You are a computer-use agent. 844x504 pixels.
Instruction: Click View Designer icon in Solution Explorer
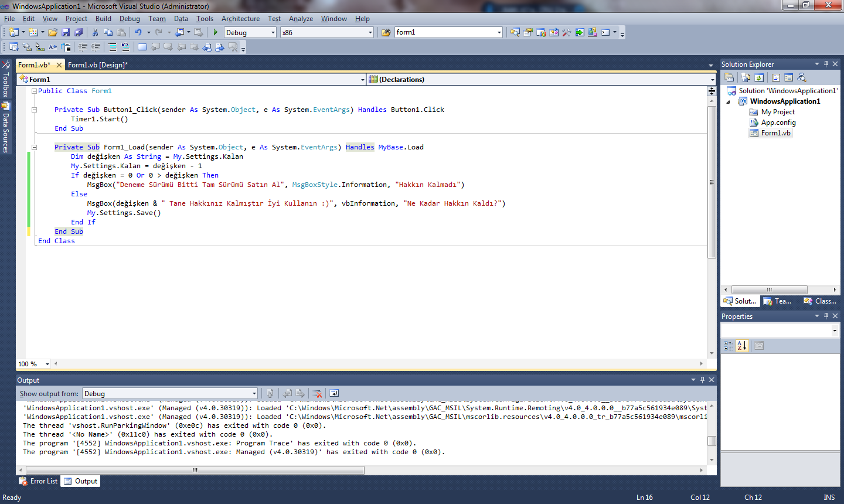(789, 77)
